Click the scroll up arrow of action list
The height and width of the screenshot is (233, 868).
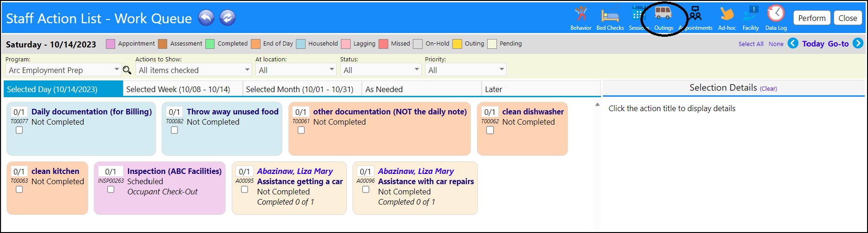click(x=597, y=105)
